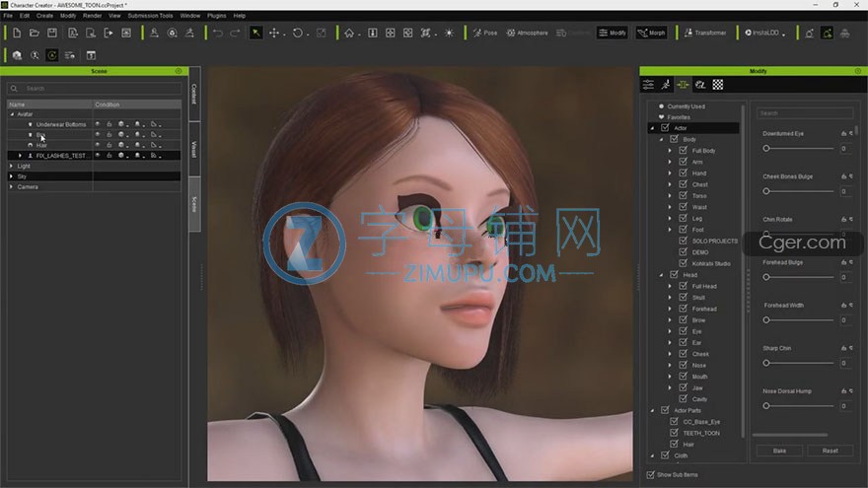Toggle the Nose checkbox under Head

(684, 365)
